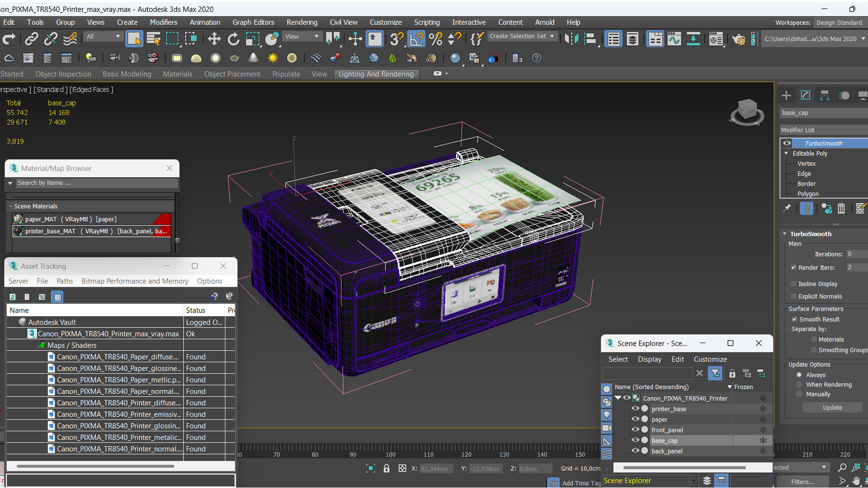The height and width of the screenshot is (488, 868).
Task: Click the Cone primitive icon
Action: 254,58
